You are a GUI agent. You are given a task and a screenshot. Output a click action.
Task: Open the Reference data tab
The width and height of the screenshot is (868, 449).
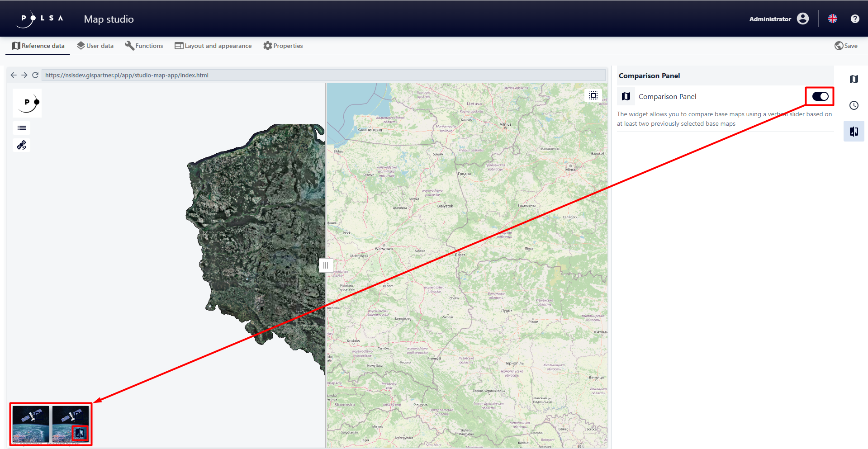pos(38,46)
